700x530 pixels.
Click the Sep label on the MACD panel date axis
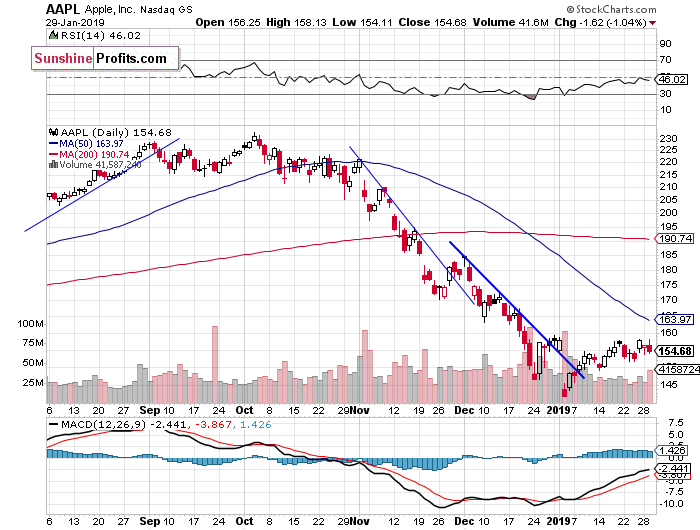[150, 521]
